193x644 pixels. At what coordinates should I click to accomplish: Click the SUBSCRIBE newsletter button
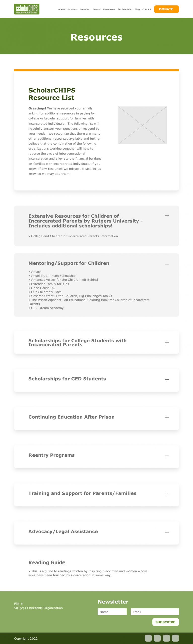click(x=165, y=622)
